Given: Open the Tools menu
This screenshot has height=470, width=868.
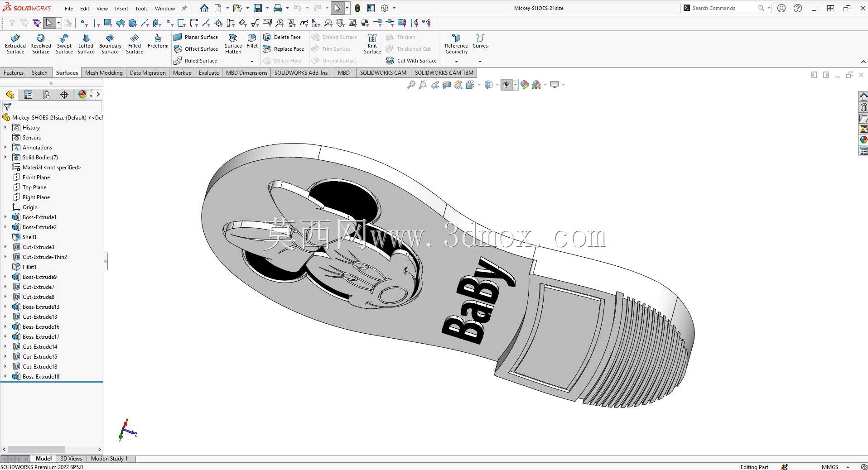Looking at the screenshot, I should click(x=141, y=9).
